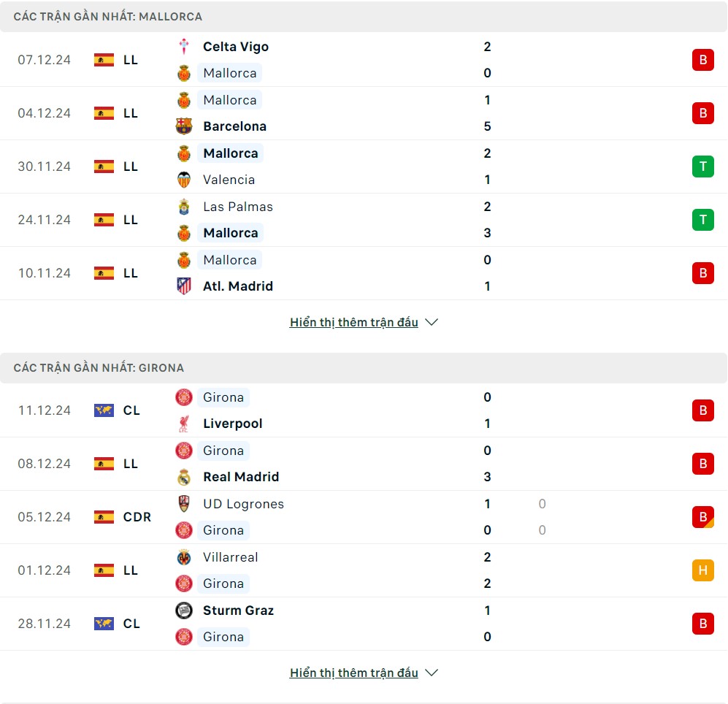The width and height of the screenshot is (728, 704).
Task: Select the 'Các trận gần nhất: Girona' header
Action: 99,368
